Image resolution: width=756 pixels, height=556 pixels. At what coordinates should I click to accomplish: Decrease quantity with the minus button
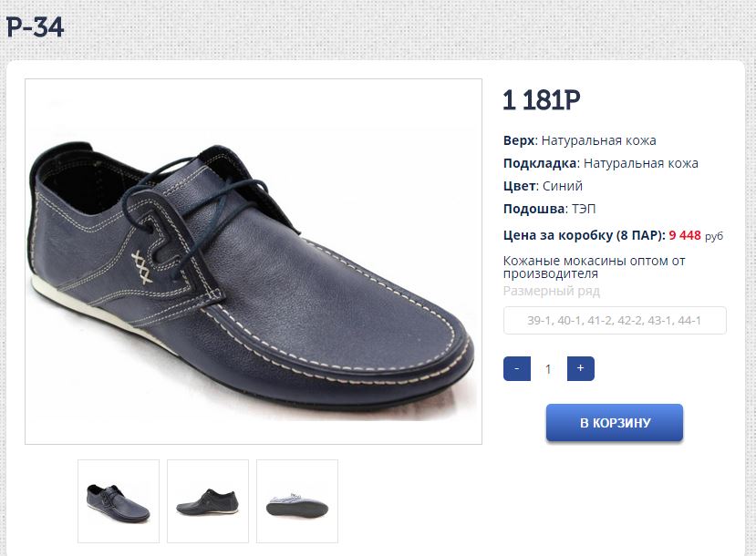[x=517, y=369]
